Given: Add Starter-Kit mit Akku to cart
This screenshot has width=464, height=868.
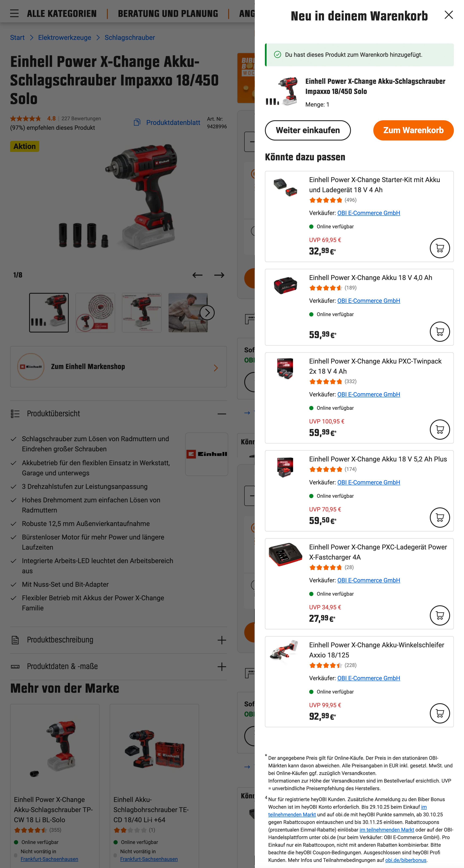Looking at the screenshot, I should (x=440, y=248).
